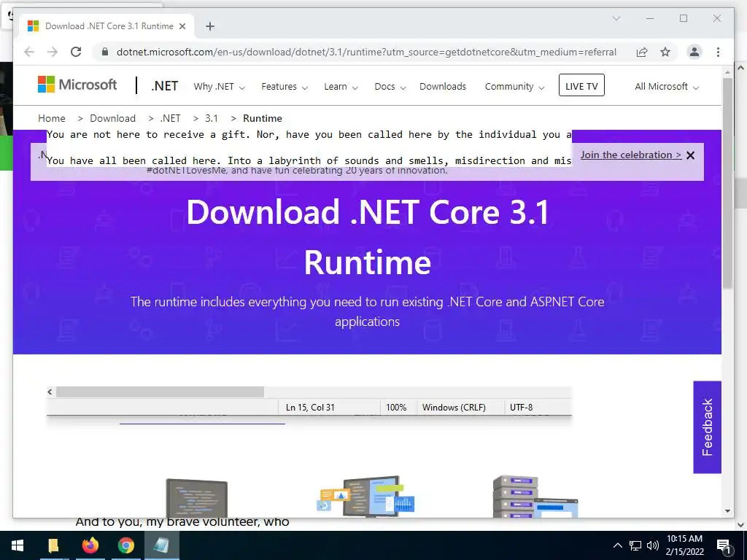The height and width of the screenshot is (560, 747).
Task: Close the Download .NET Core 3.1 Runtime tab
Action: tap(182, 26)
